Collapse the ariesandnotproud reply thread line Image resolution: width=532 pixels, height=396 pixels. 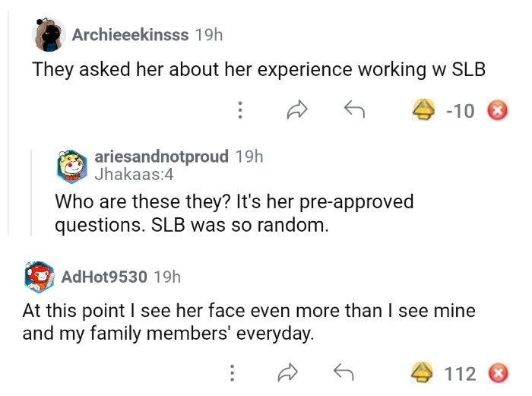pos(31,192)
